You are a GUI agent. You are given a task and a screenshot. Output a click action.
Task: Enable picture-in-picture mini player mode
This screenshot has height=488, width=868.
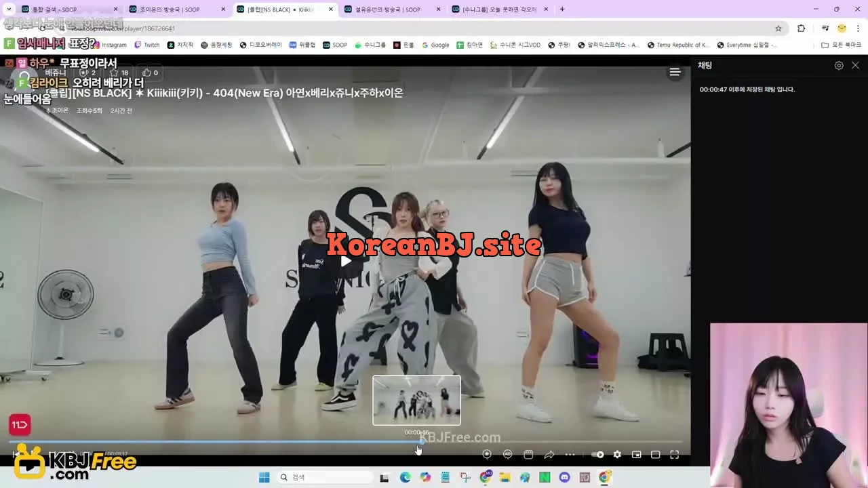tap(636, 454)
